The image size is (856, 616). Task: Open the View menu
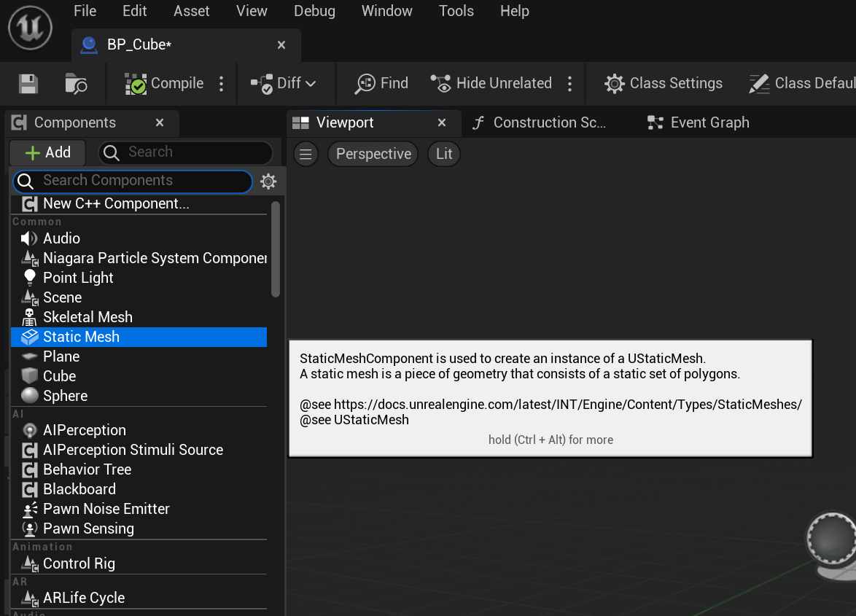click(x=252, y=11)
